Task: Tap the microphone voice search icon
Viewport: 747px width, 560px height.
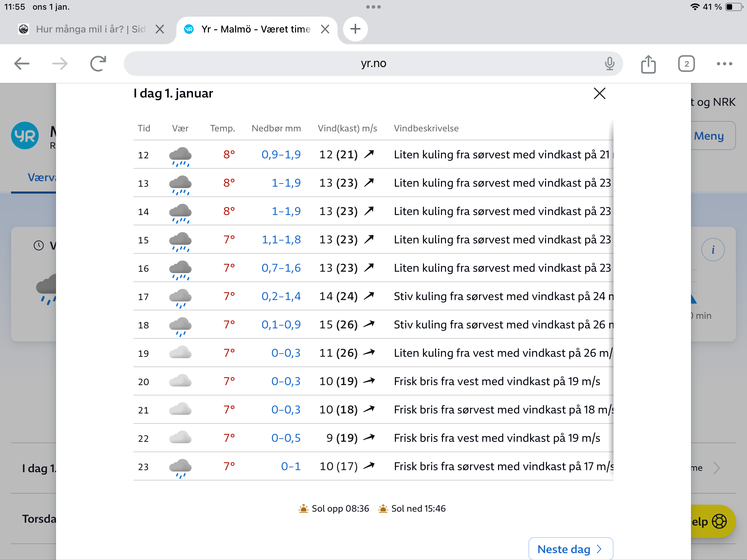Action: (x=610, y=64)
